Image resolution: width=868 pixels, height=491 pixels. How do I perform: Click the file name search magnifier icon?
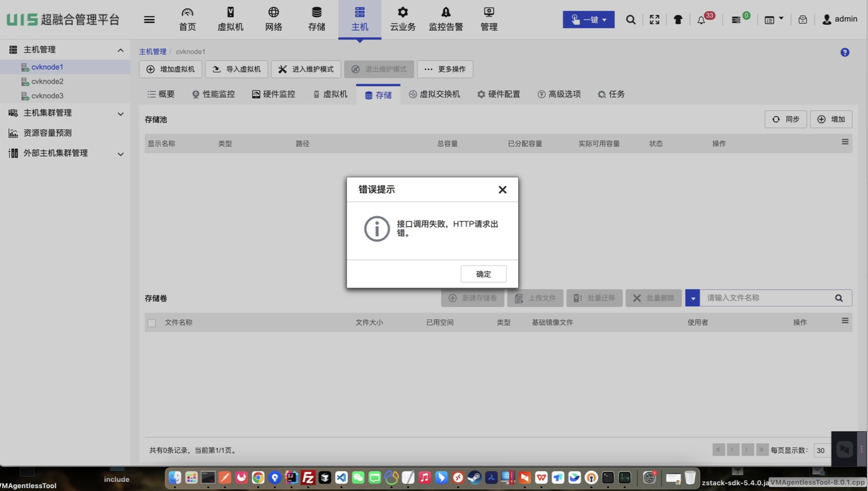coord(839,298)
